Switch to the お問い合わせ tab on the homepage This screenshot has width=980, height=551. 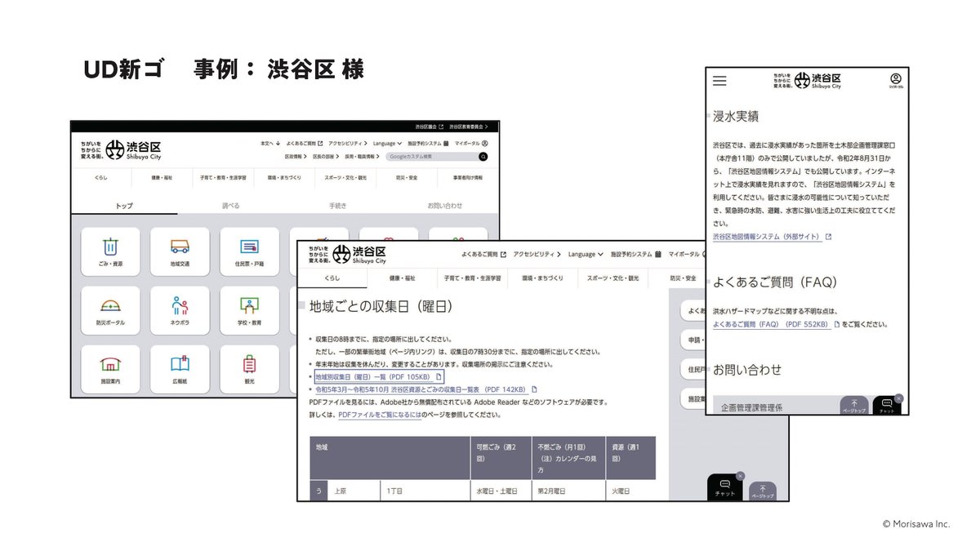(x=445, y=206)
